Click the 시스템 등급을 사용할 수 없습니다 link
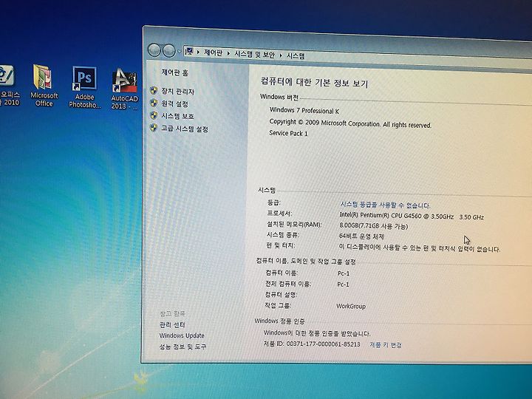This screenshot has height=399, width=532. click(385, 205)
